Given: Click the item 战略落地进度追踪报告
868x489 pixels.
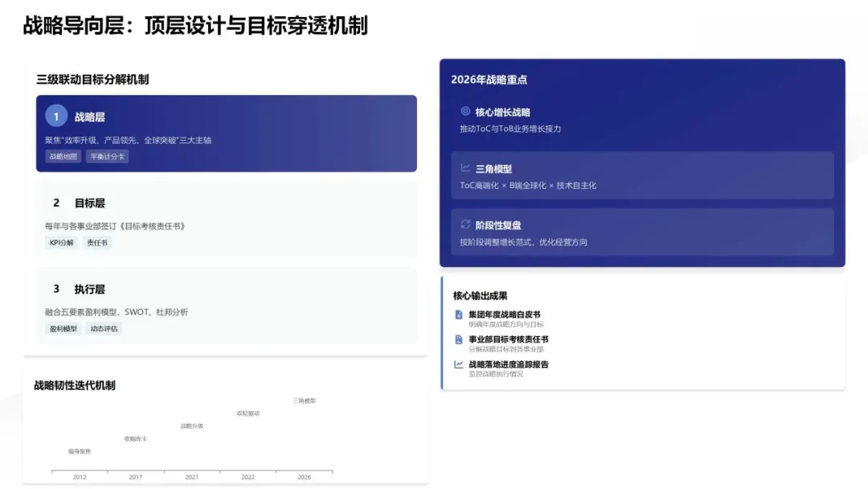Looking at the screenshot, I should click(x=508, y=364).
